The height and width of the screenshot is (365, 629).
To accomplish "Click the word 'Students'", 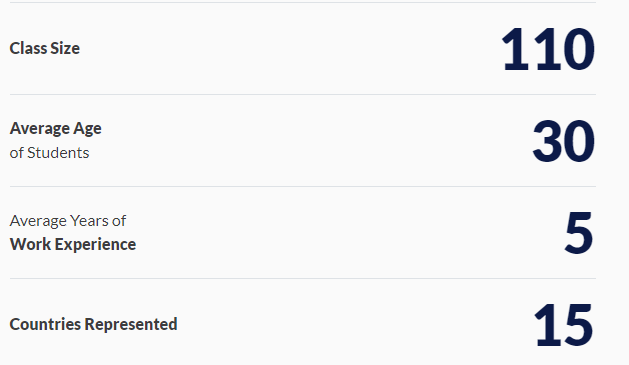I will click(58, 153).
